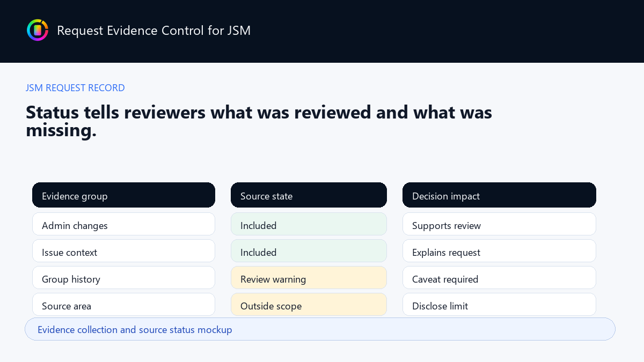The width and height of the screenshot is (644, 362).
Task: Select the Included state for Admin changes
Action: pyautogui.click(x=309, y=224)
